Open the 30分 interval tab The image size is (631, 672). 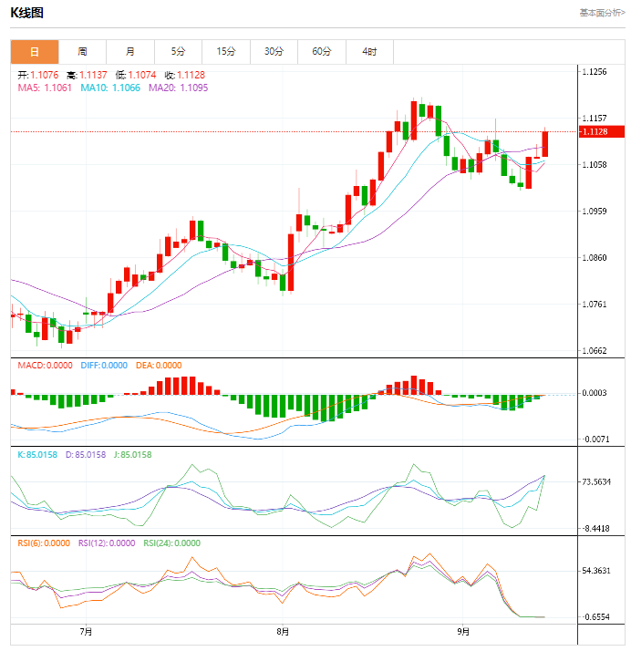click(x=274, y=52)
